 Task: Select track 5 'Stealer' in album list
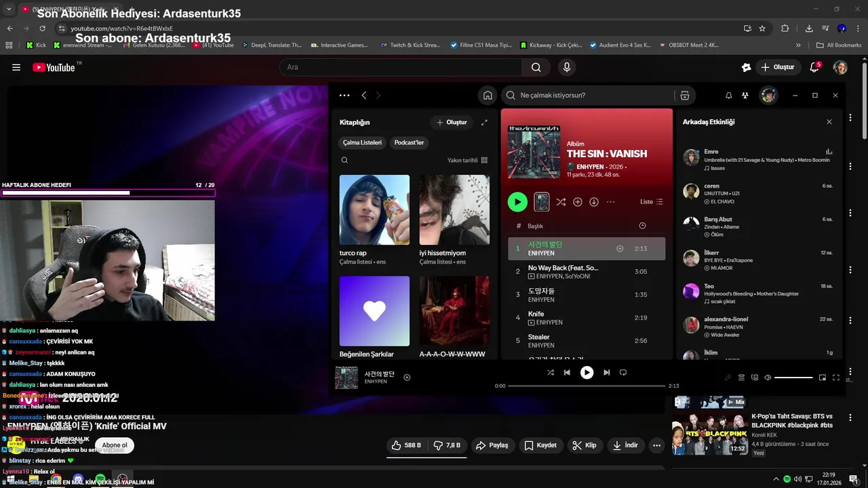587,341
